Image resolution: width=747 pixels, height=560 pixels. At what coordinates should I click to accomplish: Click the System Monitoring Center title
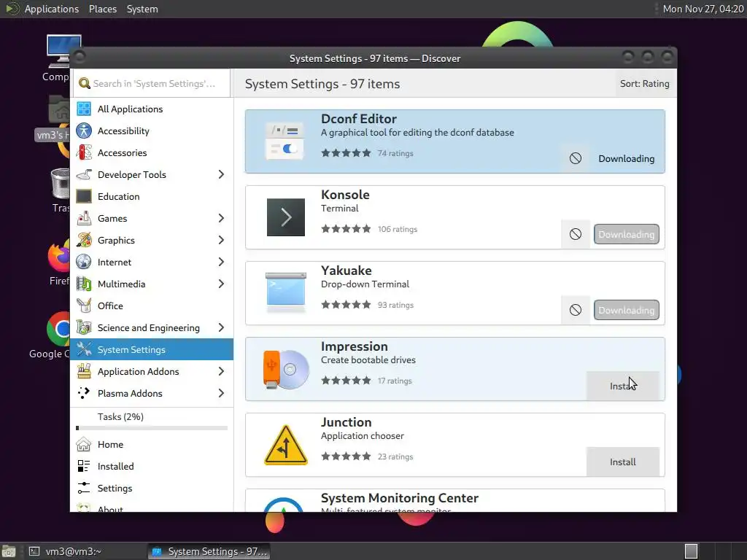(x=400, y=498)
